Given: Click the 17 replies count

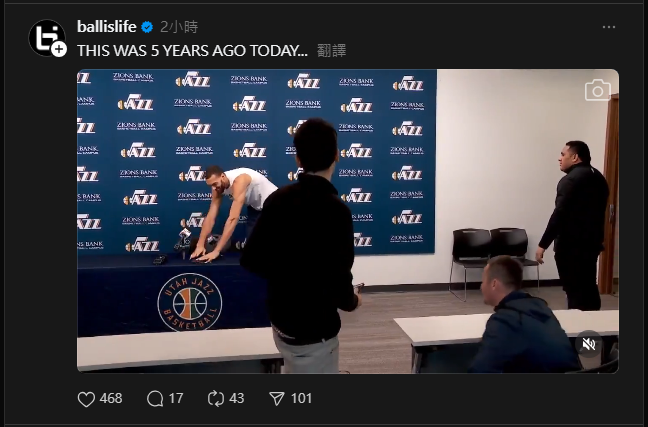Looking at the screenshot, I should click(176, 398).
